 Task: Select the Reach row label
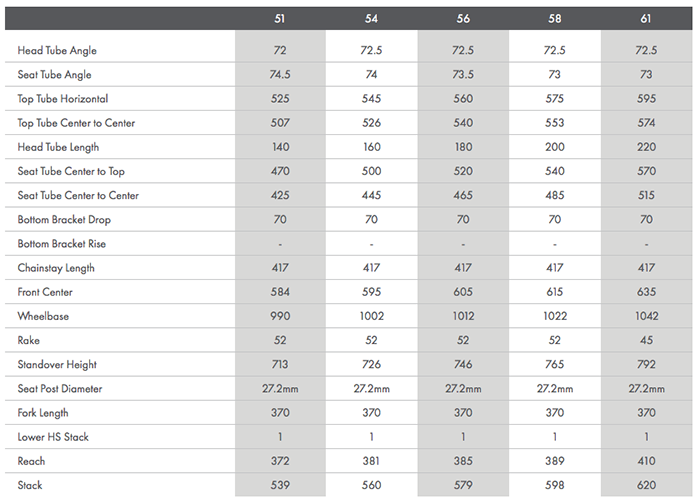pyautogui.click(x=32, y=461)
